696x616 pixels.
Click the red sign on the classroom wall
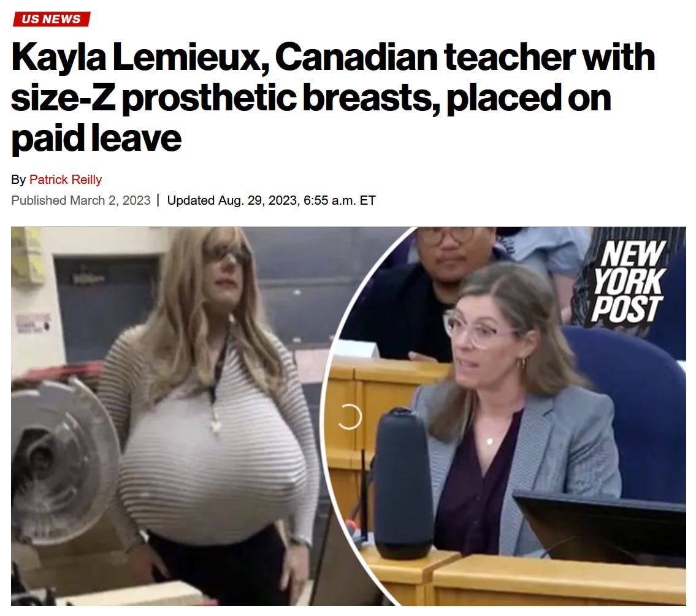click(32, 323)
